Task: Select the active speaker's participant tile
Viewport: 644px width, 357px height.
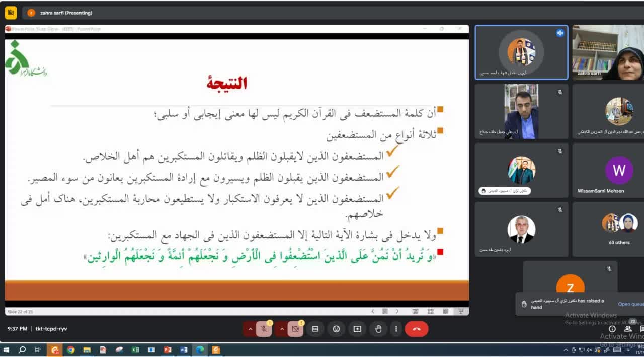Action: pyautogui.click(x=521, y=52)
